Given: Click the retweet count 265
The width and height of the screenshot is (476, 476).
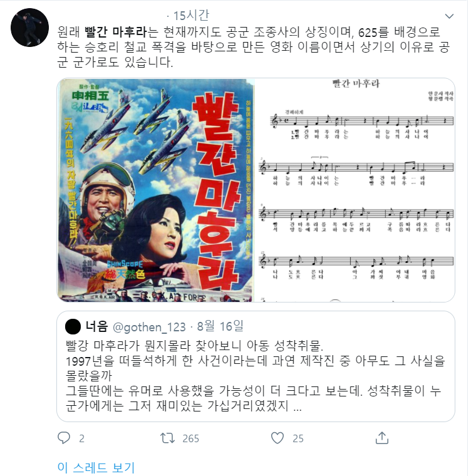Looking at the screenshot, I should tap(190, 438).
